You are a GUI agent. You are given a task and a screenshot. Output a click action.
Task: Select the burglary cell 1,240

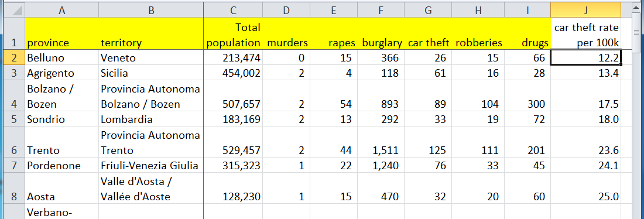[x=381, y=165]
